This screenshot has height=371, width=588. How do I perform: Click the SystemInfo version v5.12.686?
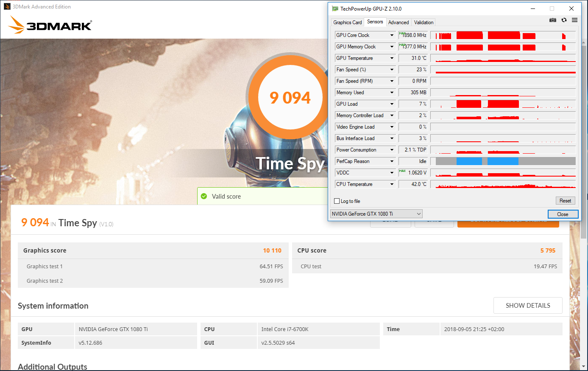(90, 343)
